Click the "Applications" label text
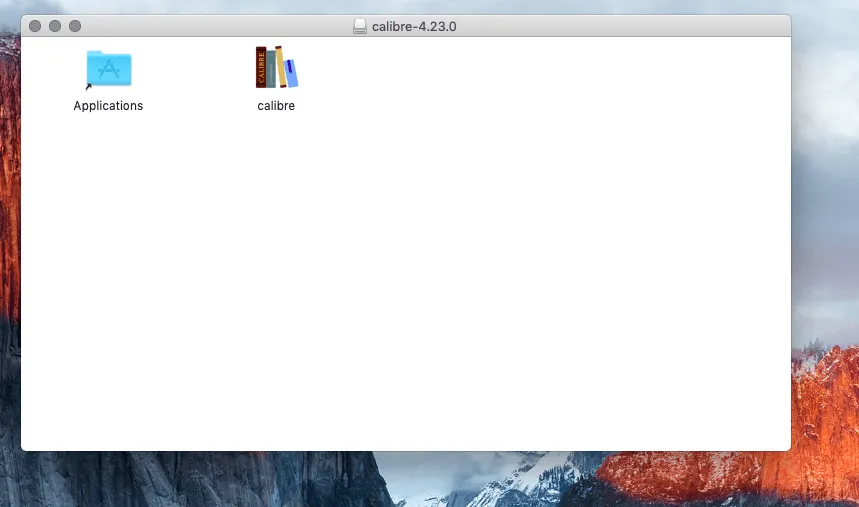 click(108, 106)
